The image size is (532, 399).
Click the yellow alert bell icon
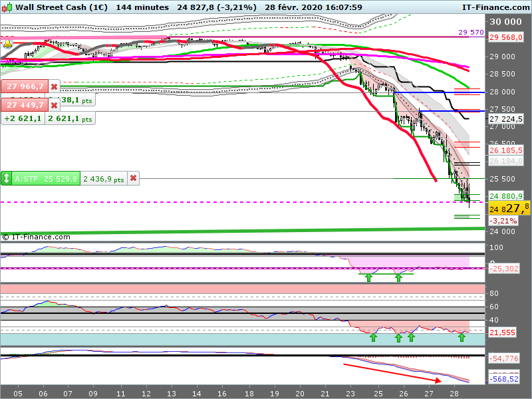pos(7,44)
